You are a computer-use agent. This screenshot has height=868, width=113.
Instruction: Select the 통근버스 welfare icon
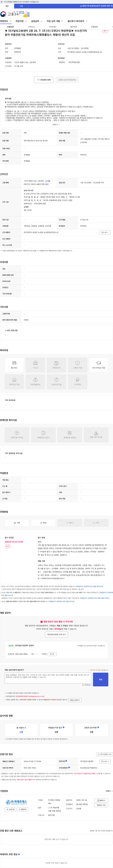(14, 365)
